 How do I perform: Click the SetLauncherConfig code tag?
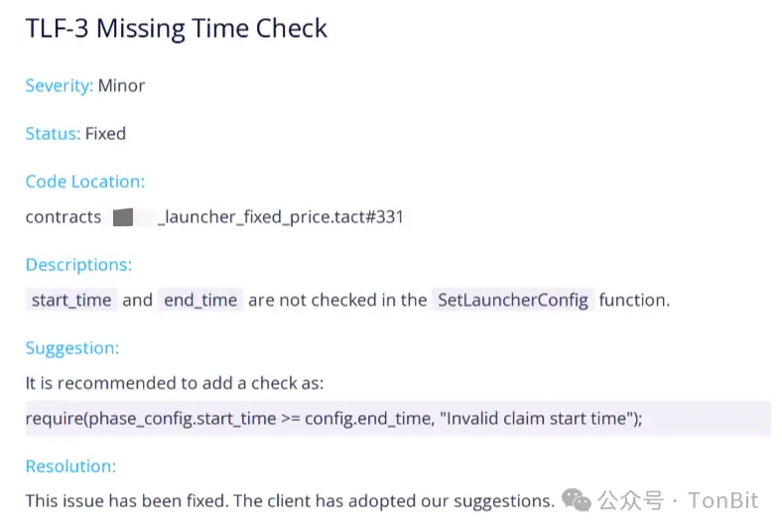pyautogui.click(x=512, y=300)
